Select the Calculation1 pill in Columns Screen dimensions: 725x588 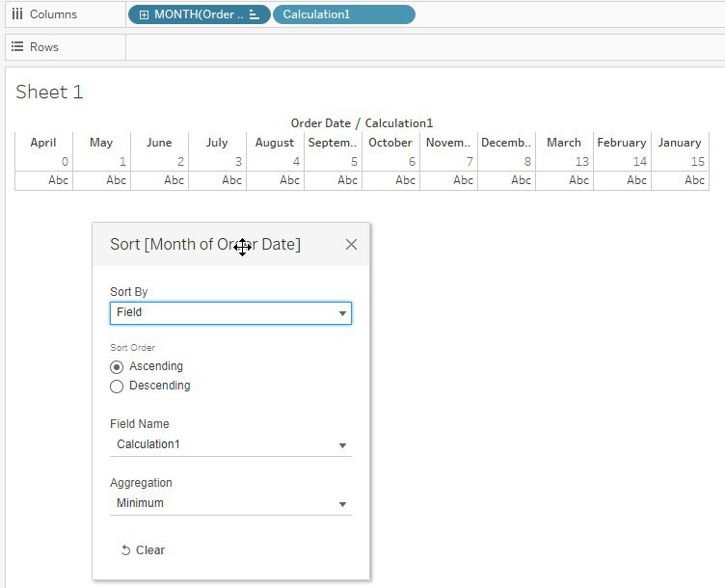(x=344, y=14)
